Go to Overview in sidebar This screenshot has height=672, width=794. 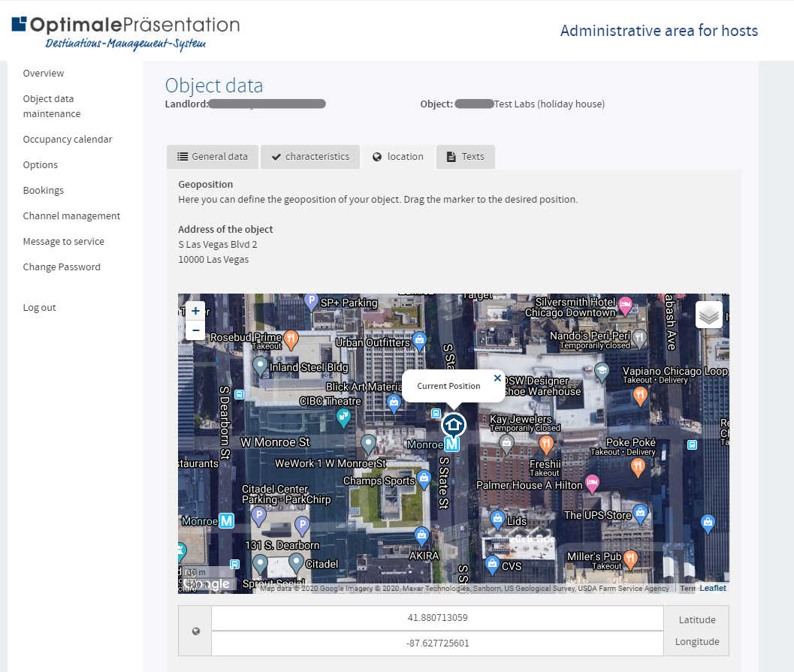pyautogui.click(x=44, y=74)
